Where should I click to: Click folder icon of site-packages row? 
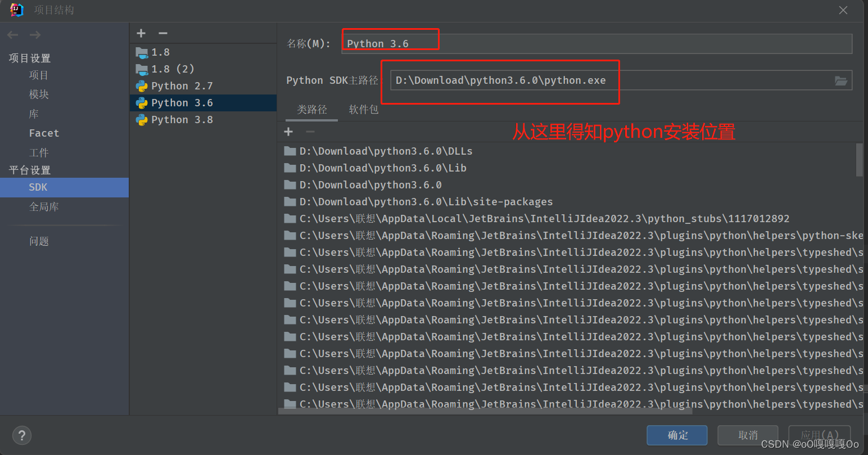[290, 202]
